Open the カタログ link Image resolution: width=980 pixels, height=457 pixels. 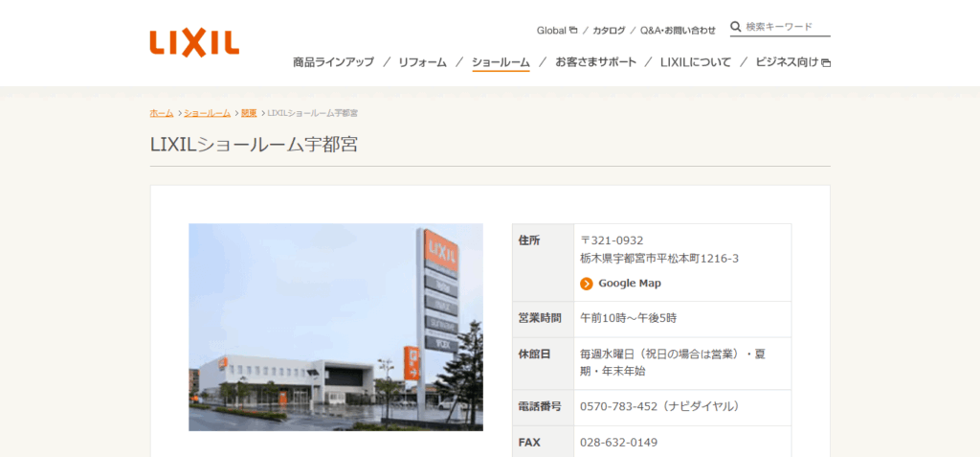(x=609, y=30)
